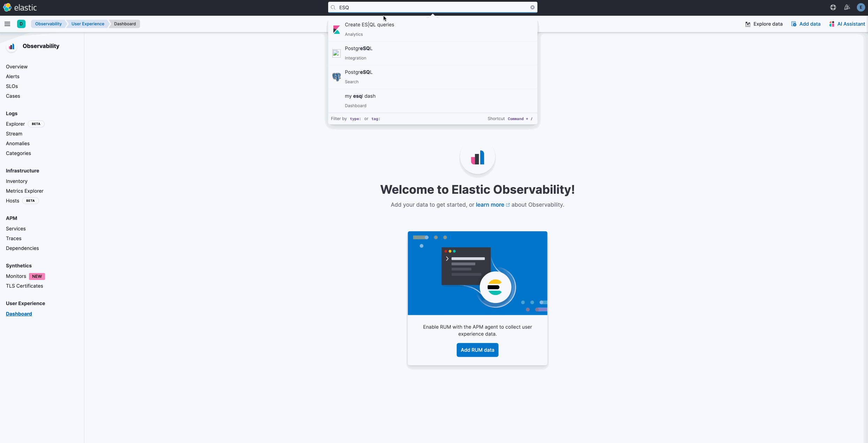Click the Add RUM data button
This screenshot has width=868, height=443.
[477, 350]
